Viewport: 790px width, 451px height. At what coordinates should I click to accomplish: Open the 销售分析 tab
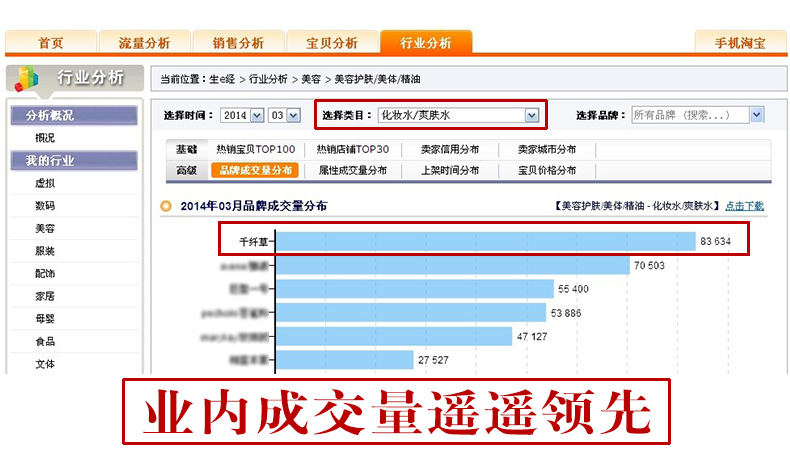pos(238,42)
